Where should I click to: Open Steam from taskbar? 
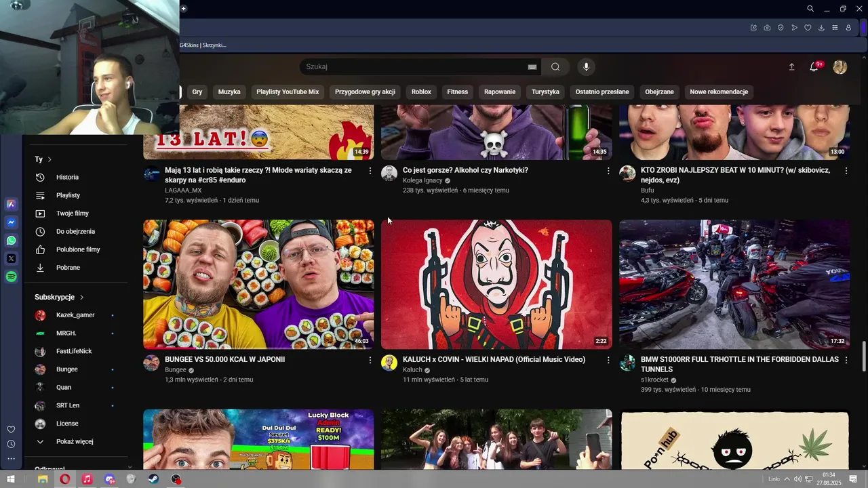click(x=153, y=479)
